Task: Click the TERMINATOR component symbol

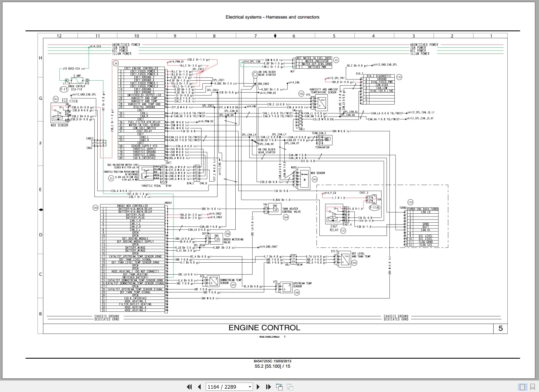Action: 323,140
